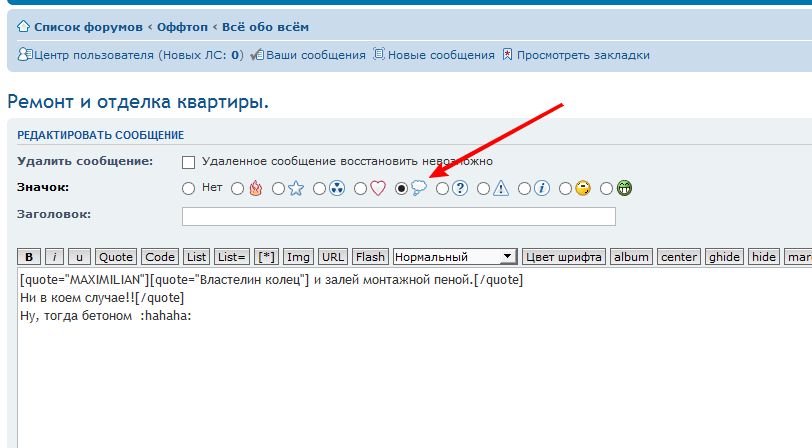Open Центр пользователя link
This screenshot has height=448, width=812.
pyautogui.click(x=138, y=55)
